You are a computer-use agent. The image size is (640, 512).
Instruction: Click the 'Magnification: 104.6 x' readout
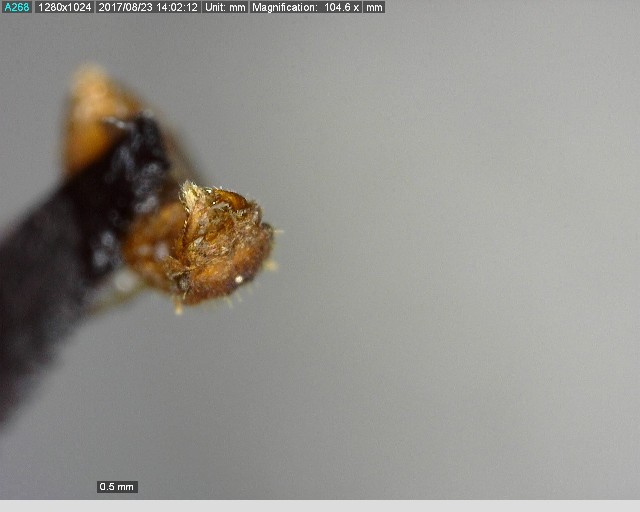pos(306,7)
